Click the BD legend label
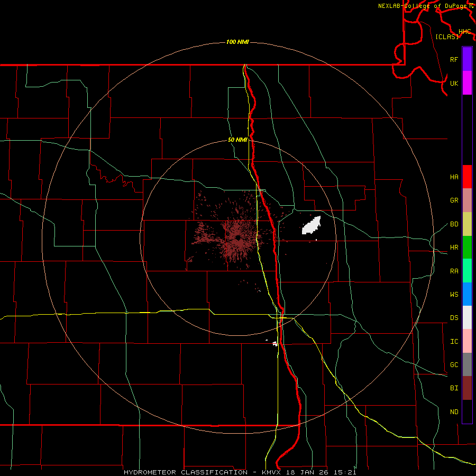476x476 pixels. (454, 224)
